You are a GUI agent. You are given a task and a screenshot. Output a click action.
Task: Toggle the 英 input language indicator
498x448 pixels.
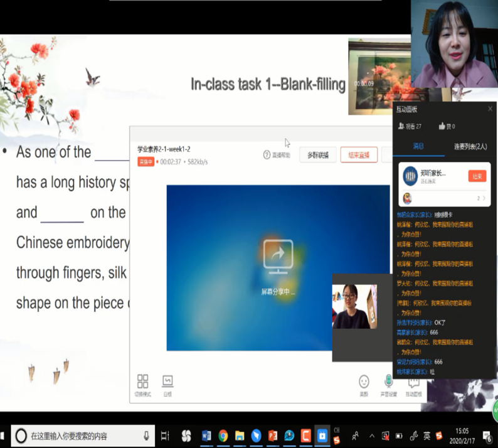pos(426,435)
